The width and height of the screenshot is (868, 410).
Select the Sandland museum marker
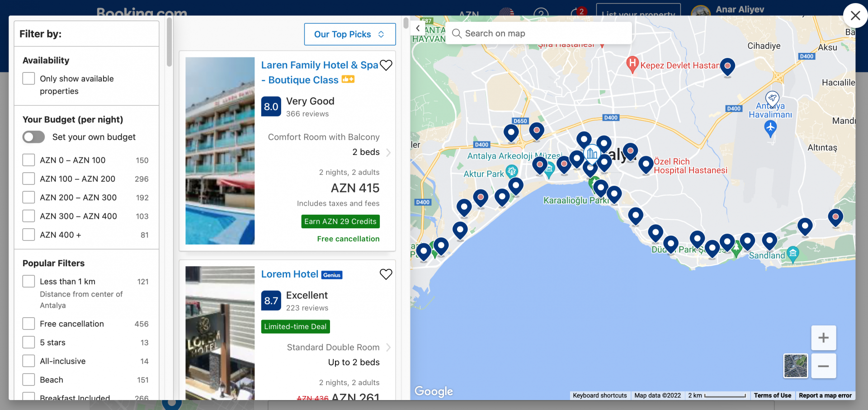click(x=793, y=254)
